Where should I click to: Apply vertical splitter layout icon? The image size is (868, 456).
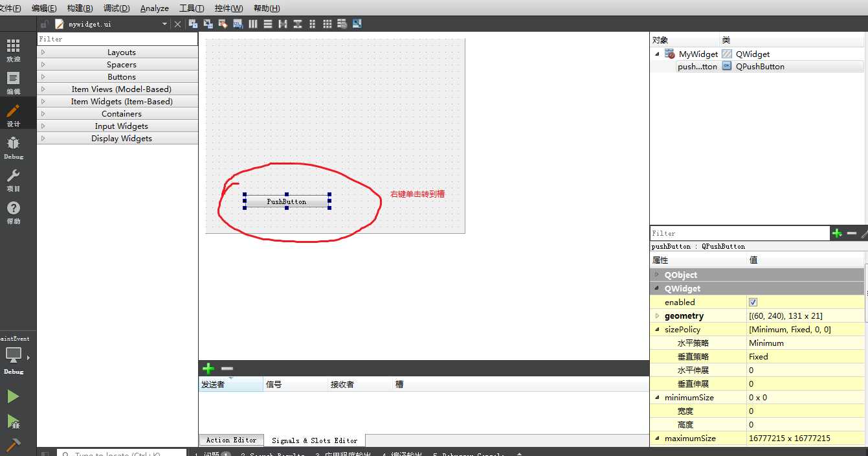tap(298, 24)
